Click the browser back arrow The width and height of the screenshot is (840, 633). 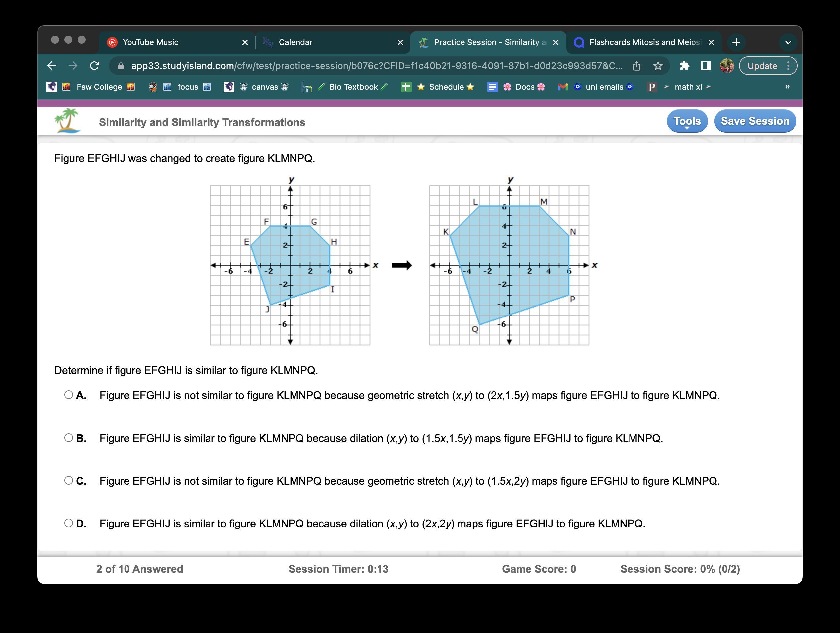click(x=52, y=66)
